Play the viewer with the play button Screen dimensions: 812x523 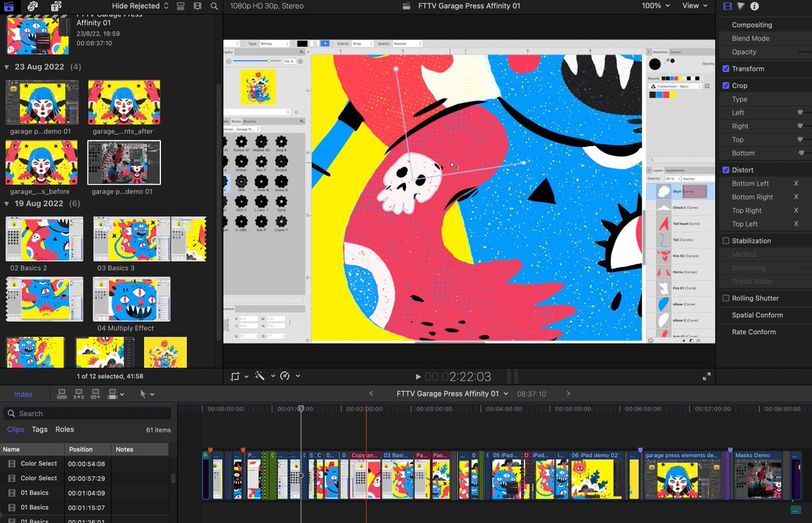(x=418, y=377)
